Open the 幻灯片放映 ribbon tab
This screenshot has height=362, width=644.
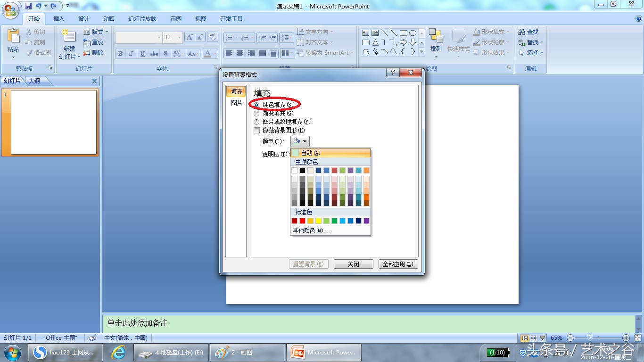[x=142, y=19]
